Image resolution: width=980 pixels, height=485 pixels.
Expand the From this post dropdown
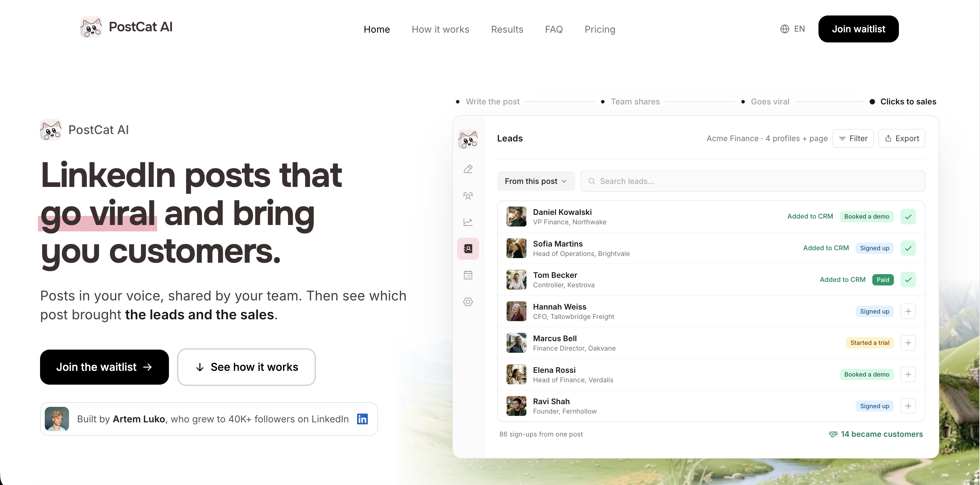coord(536,181)
